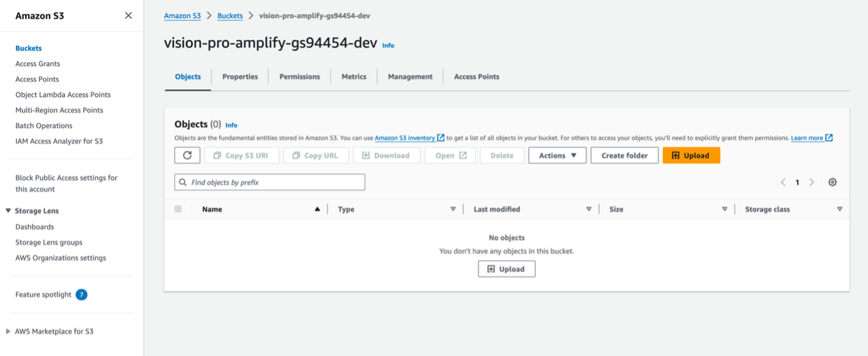This screenshot has height=356, width=868.
Task: Click the page number 1
Action: click(x=797, y=183)
